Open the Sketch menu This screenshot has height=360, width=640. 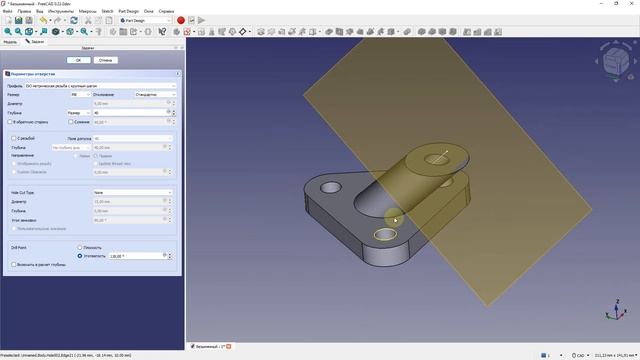107,11
